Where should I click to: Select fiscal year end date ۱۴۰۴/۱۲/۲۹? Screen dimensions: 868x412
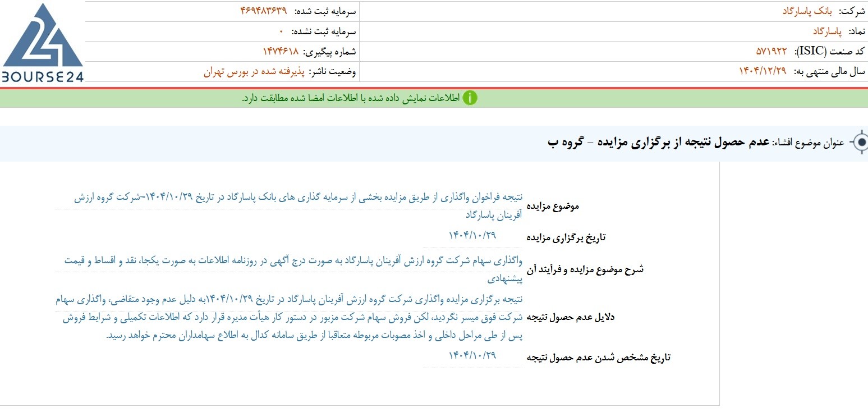click(762, 71)
